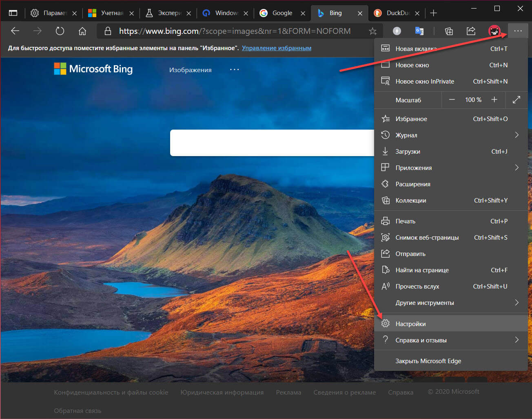Viewport: 532px width, 419px height.
Task: Click Отправить in the menu
Action: pyautogui.click(x=451, y=254)
